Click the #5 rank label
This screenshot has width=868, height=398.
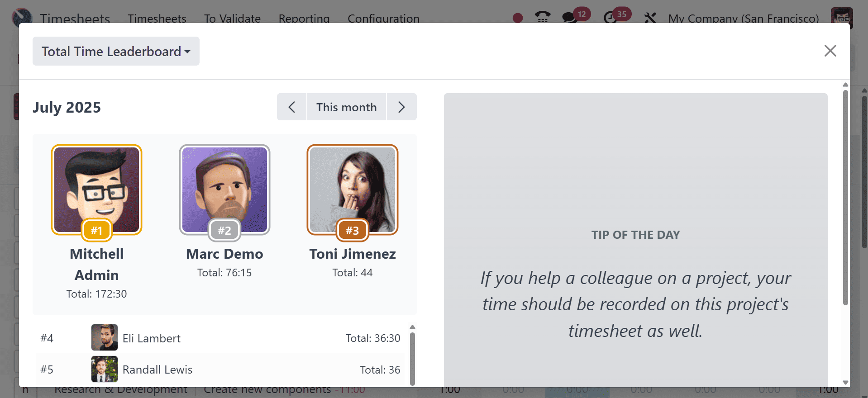47,370
